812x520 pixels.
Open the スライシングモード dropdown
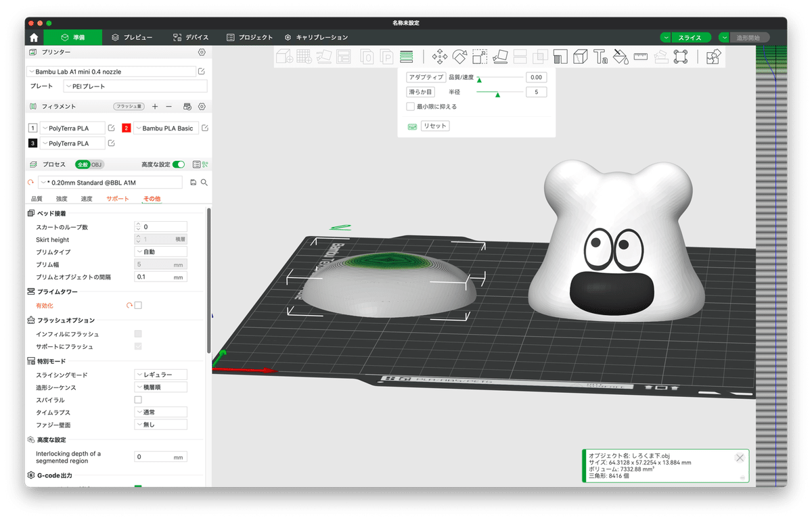(x=161, y=375)
